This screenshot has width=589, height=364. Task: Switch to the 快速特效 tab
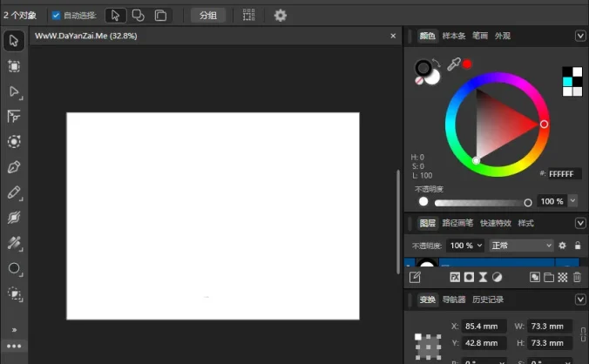(496, 223)
